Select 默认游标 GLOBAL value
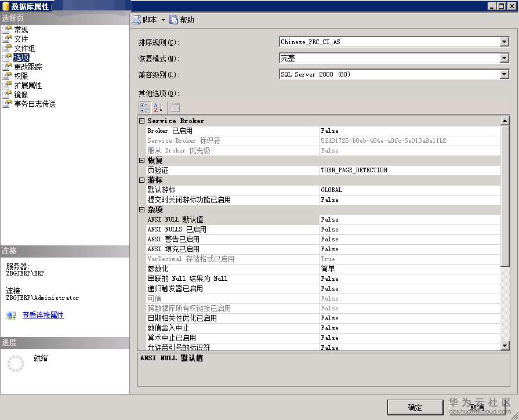Viewport: 519px width, 420px height. [410, 190]
